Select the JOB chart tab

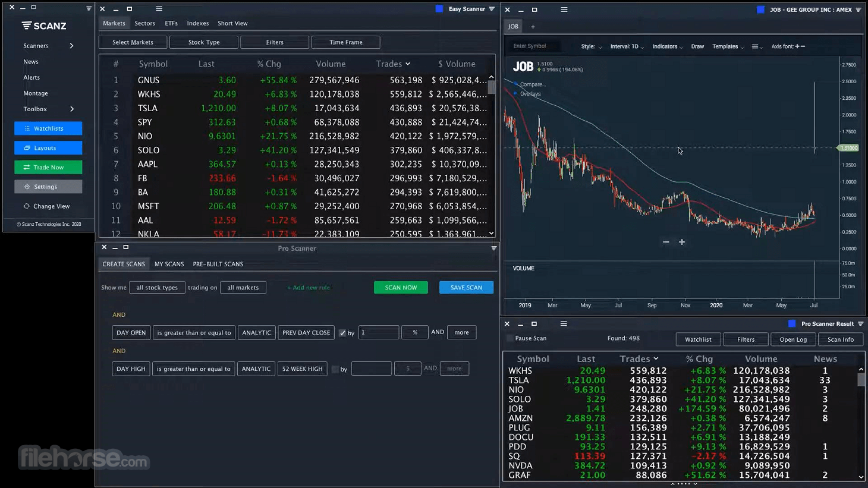click(x=513, y=27)
